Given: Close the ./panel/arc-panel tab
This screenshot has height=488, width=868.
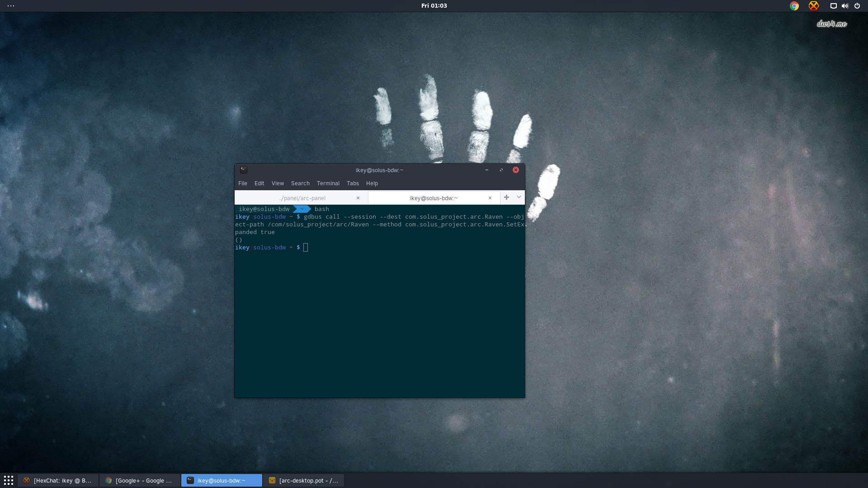Looking at the screenshot, I should (358, 198).
